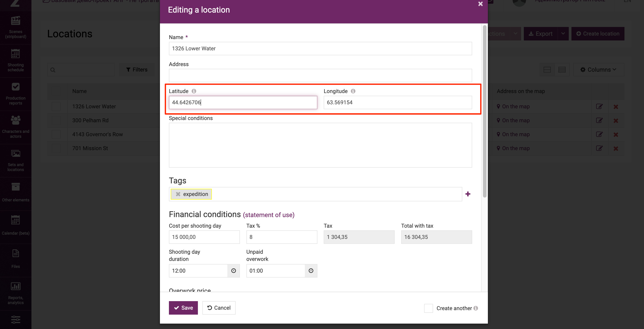
Task: Save the location
Action: pyautogui.click(x=183, y=308)
